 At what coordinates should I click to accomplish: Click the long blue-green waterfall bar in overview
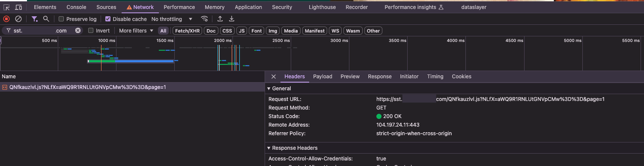click(x=131, y=61)
